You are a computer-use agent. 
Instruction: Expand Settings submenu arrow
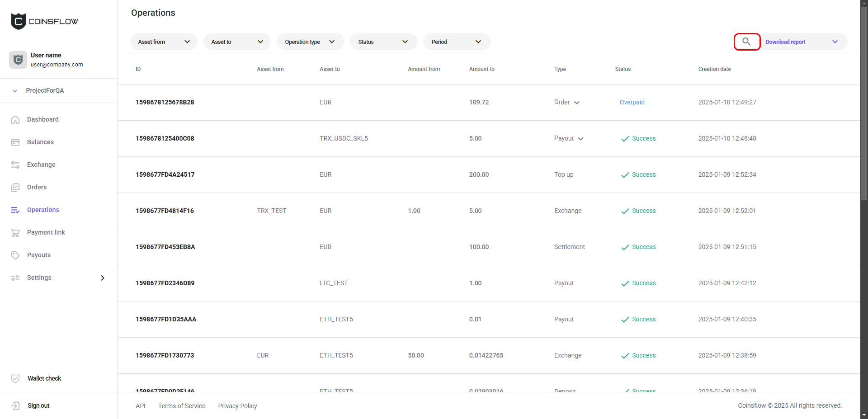click(103, 278)
